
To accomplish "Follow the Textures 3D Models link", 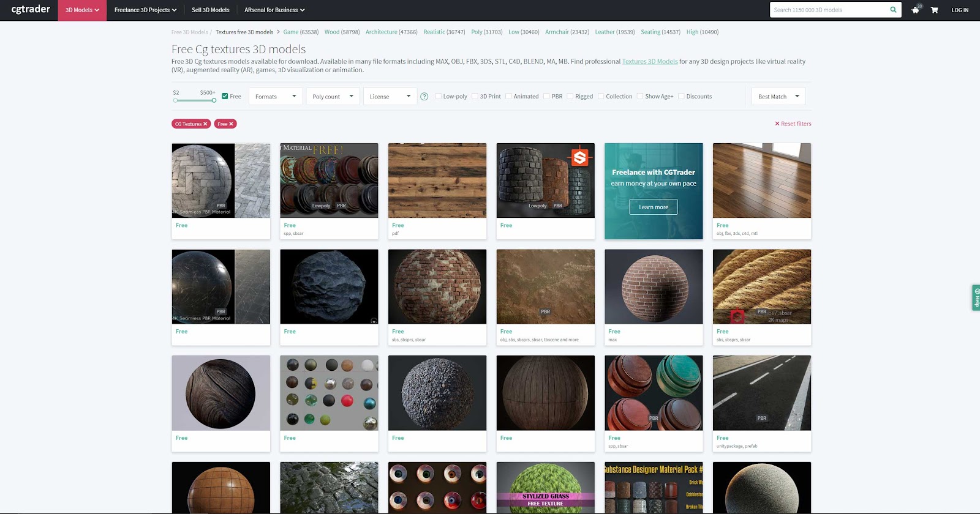I will point(650,61).
